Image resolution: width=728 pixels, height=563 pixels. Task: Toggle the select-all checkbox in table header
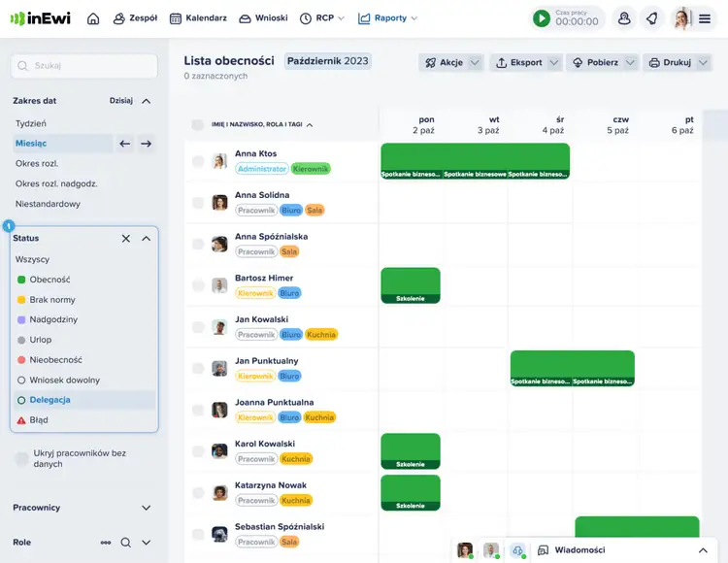click(198, 124)
